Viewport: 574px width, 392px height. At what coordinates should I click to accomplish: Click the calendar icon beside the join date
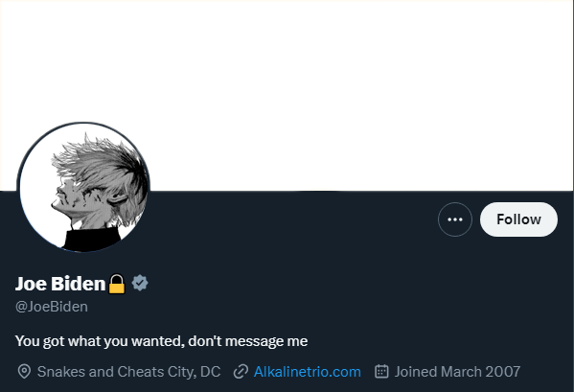point(381,371)
